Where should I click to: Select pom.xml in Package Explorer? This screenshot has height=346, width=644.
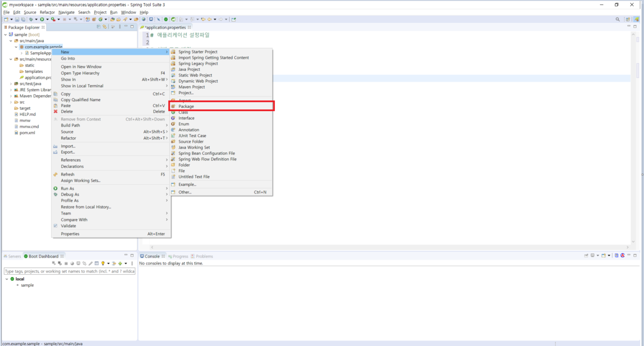pos(25,133)
